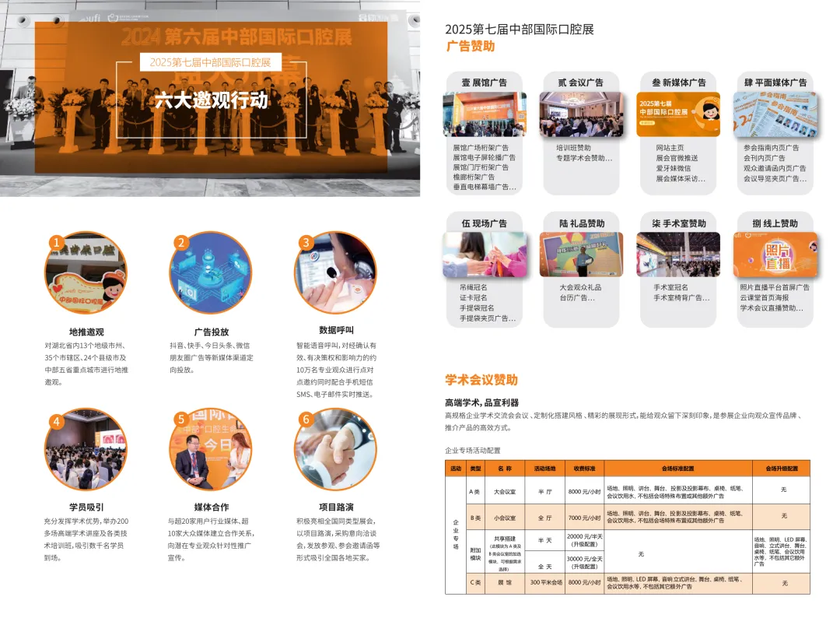The image size is (840, 618).
Task: Click the orange number 6 badge
Action: pos(306,420)
